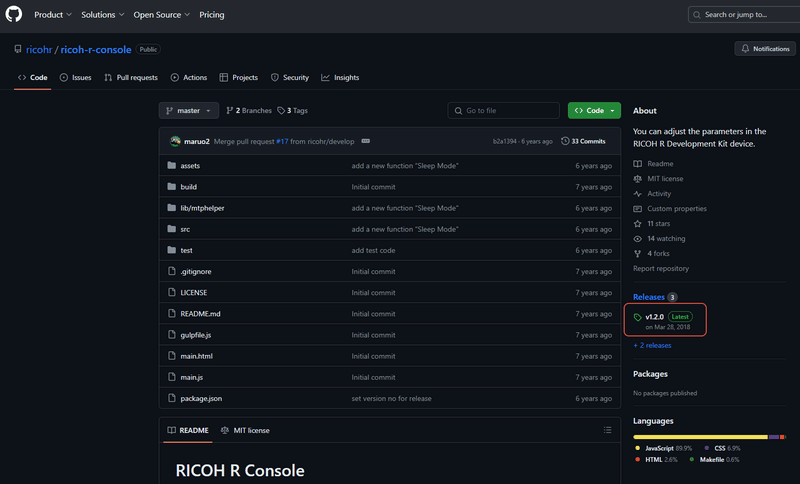Open the Pull requests tab
800x484 pixels.
[131, 78]
